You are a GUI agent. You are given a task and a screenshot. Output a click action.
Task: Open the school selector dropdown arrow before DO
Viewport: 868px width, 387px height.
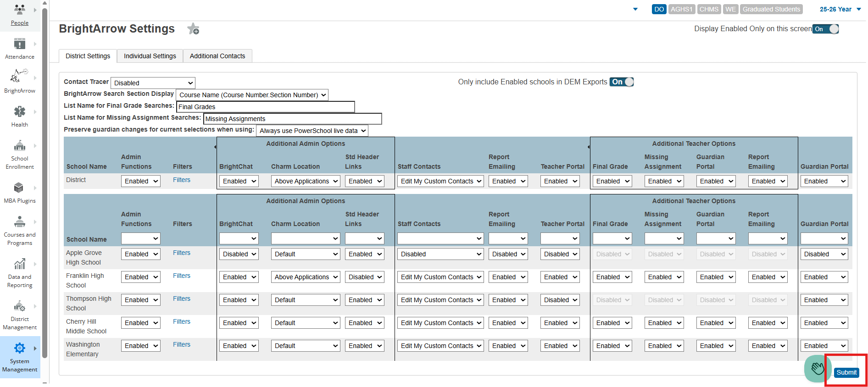635,9
